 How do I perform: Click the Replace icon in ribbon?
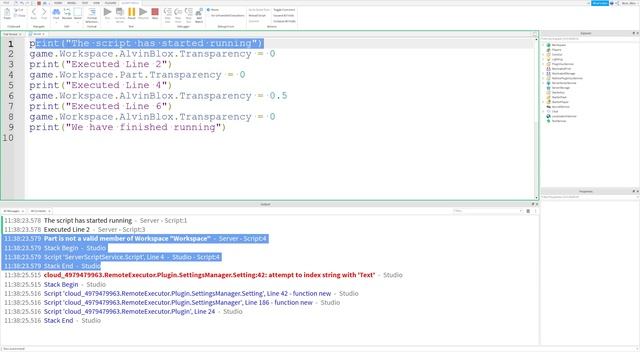[x=67, y=13]
